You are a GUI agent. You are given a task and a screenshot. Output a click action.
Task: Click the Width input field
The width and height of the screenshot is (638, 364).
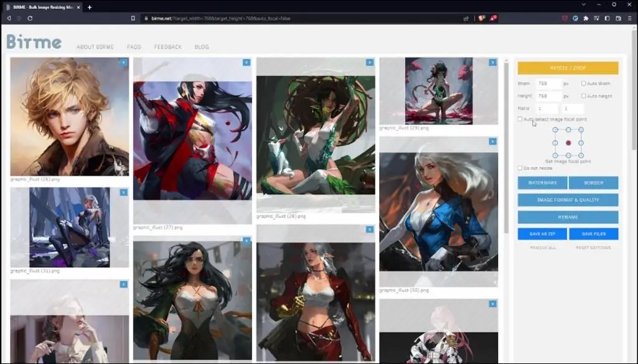(548, 83)
